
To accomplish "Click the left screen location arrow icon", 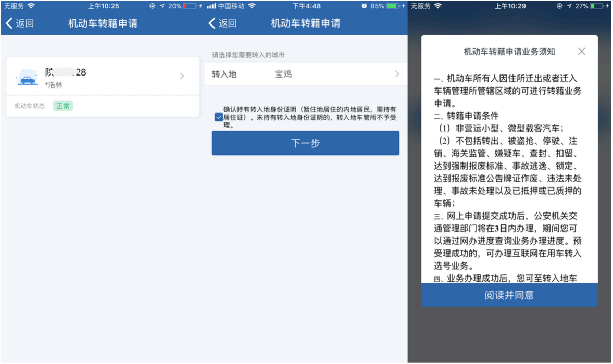I will [x=162, y=6].
